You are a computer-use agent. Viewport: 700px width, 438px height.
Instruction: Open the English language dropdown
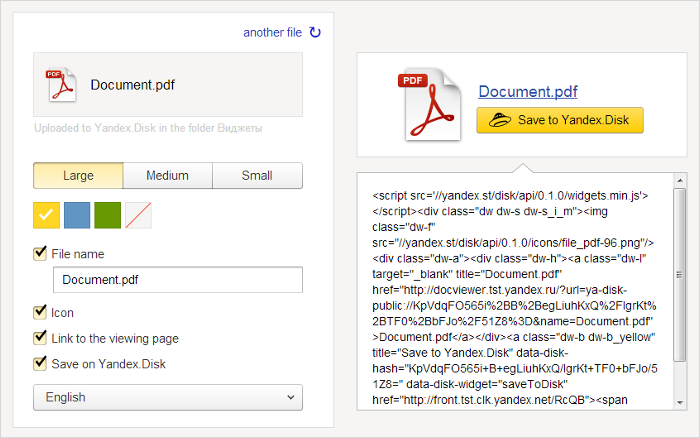[168, 397]
